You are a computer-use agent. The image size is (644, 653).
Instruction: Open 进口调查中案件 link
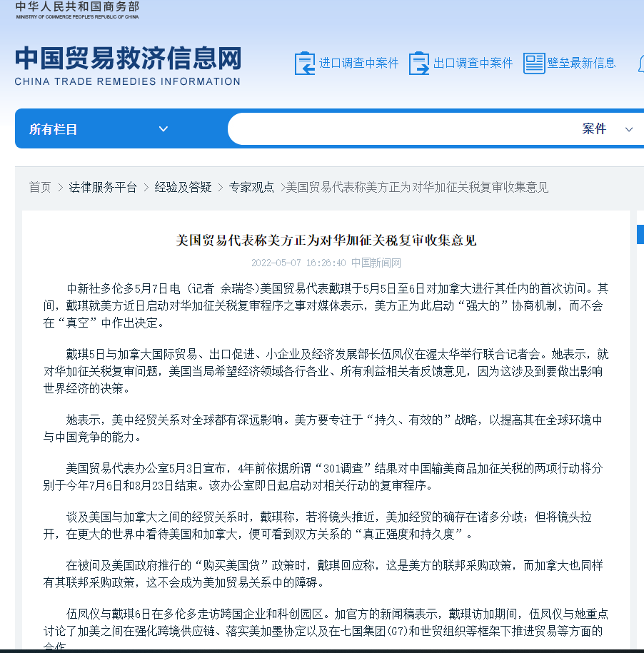click(358, 63)
